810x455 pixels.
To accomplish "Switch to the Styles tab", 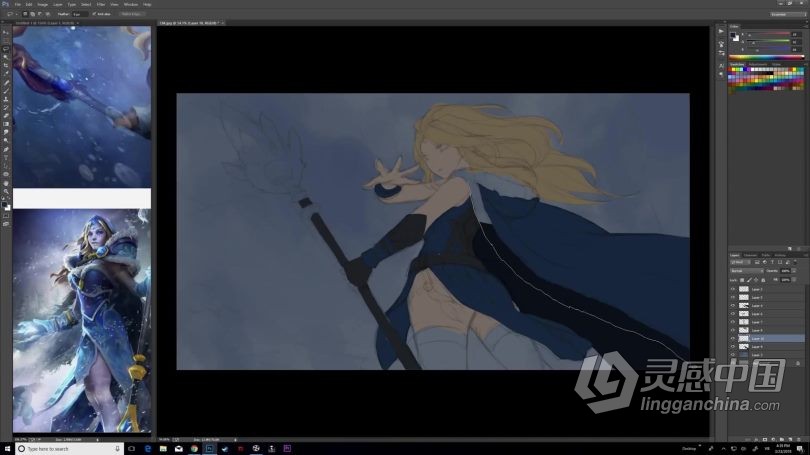I will click(776, 65).
